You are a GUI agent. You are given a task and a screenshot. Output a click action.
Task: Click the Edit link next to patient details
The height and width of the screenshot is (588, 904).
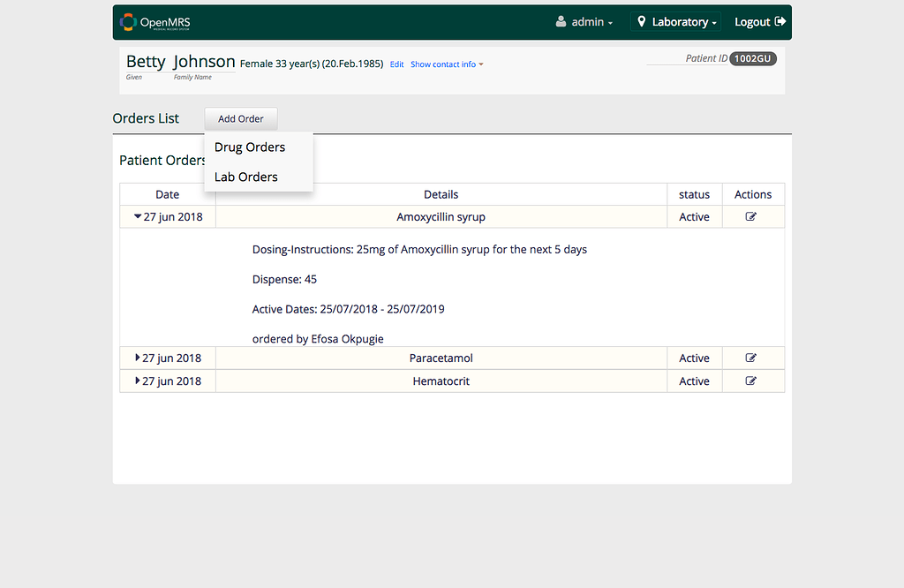click(395, 64)
